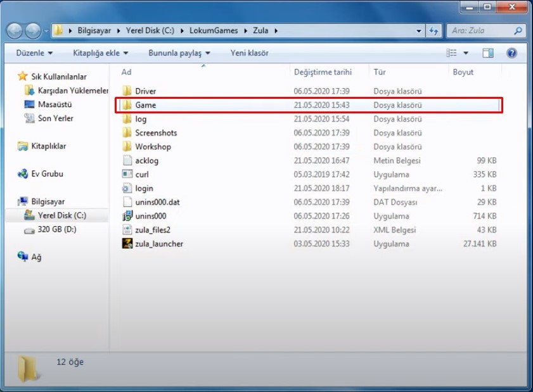Click 27.141 KB size of zula_launcher
533x392 pixels.
point(480,244)
